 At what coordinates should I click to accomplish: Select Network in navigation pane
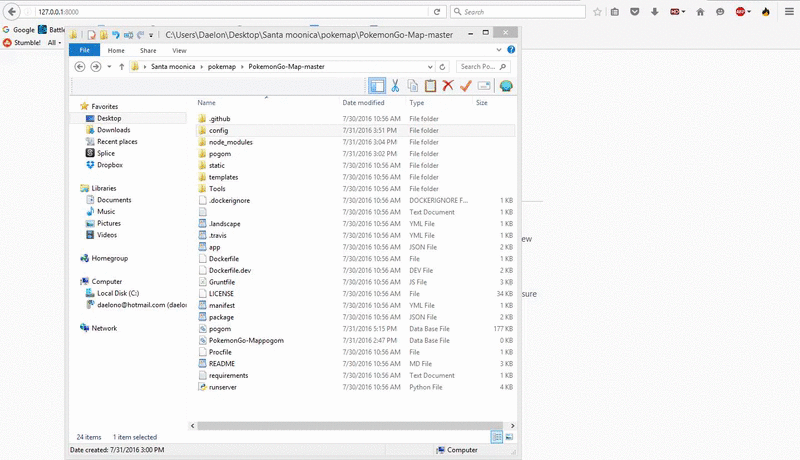click(x=104, y=328)
